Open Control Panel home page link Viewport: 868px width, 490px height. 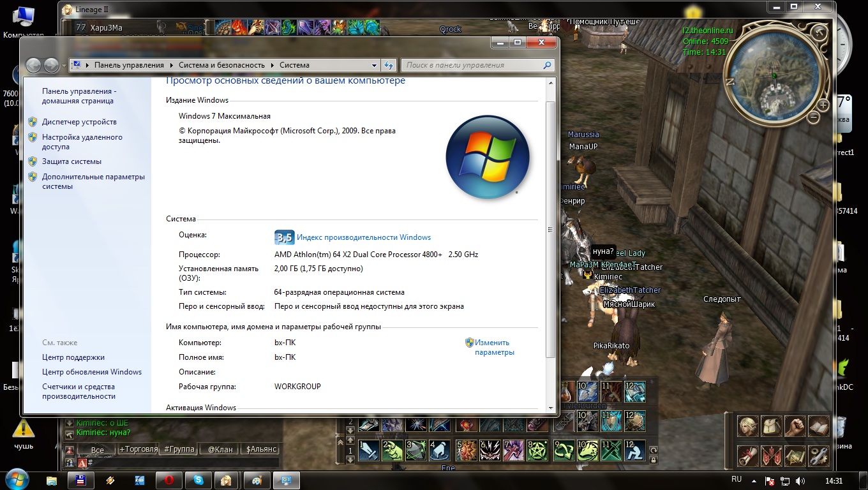[79, 96]
